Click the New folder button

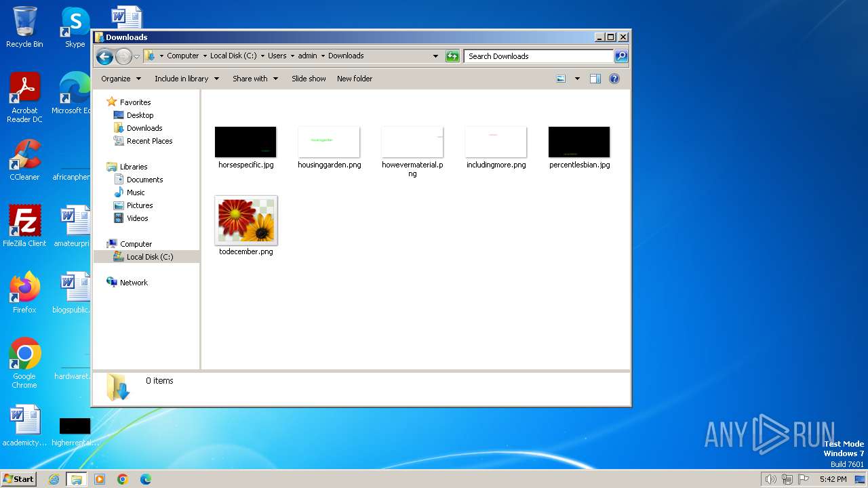point(355,79)
